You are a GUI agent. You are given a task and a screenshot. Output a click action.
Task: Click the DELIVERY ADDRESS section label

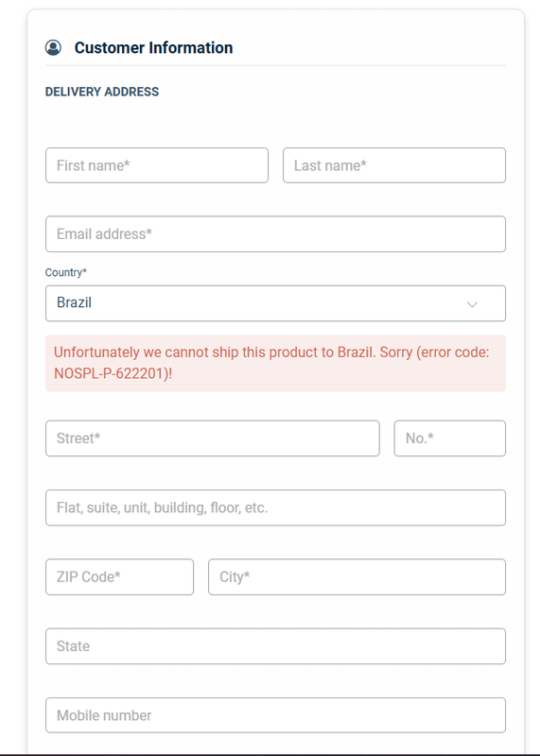[x=102, y=92]
